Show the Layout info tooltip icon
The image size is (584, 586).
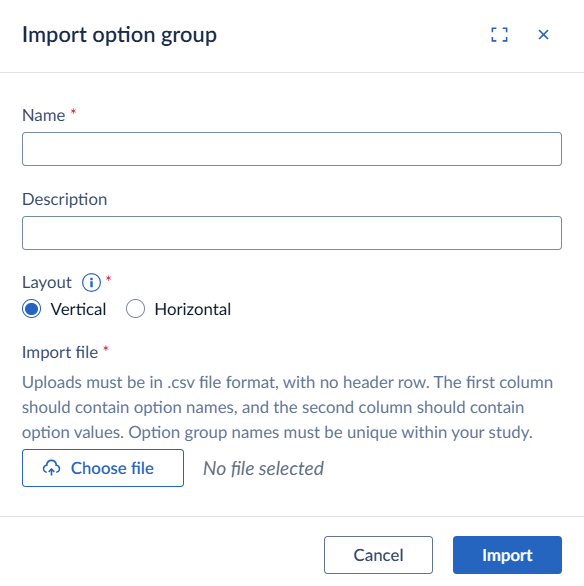(91, 283)
